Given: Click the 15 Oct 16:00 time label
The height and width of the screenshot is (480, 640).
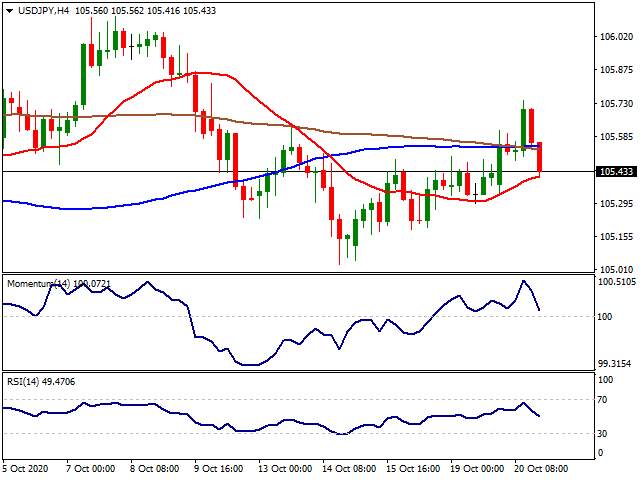Looking at the screenshot, I should (x=413, y=469).
